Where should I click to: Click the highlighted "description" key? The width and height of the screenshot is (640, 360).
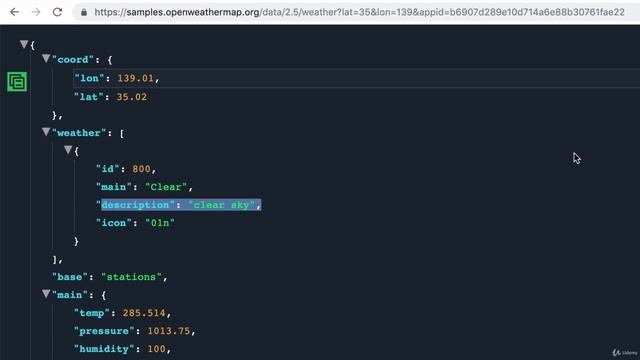[x=135, y=204]
